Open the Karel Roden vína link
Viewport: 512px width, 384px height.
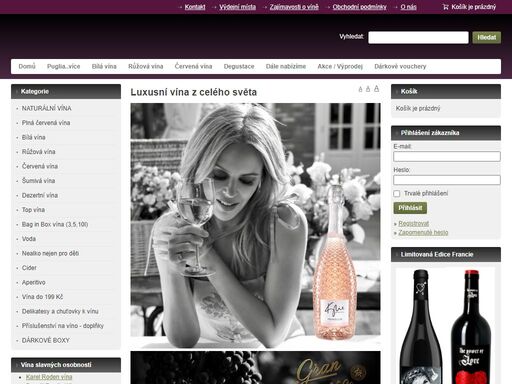[49, 377]
